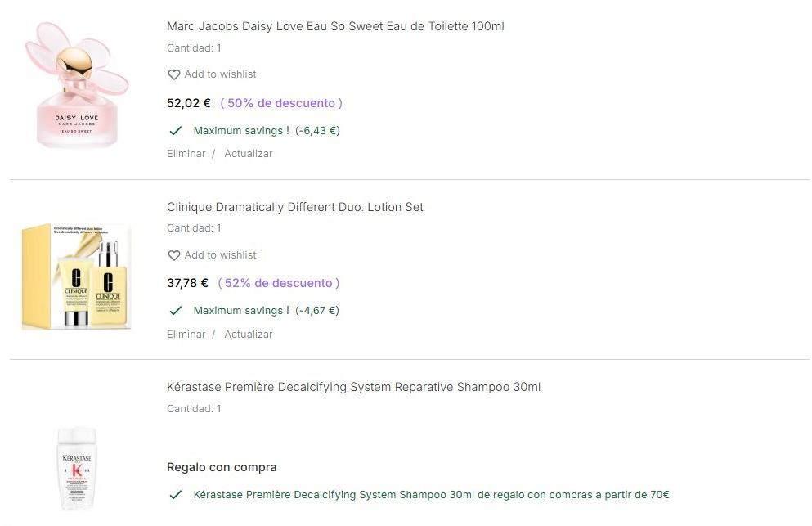Click the 52% de descuento label
This screenshot has width=812, height=526.
(279, 283)
